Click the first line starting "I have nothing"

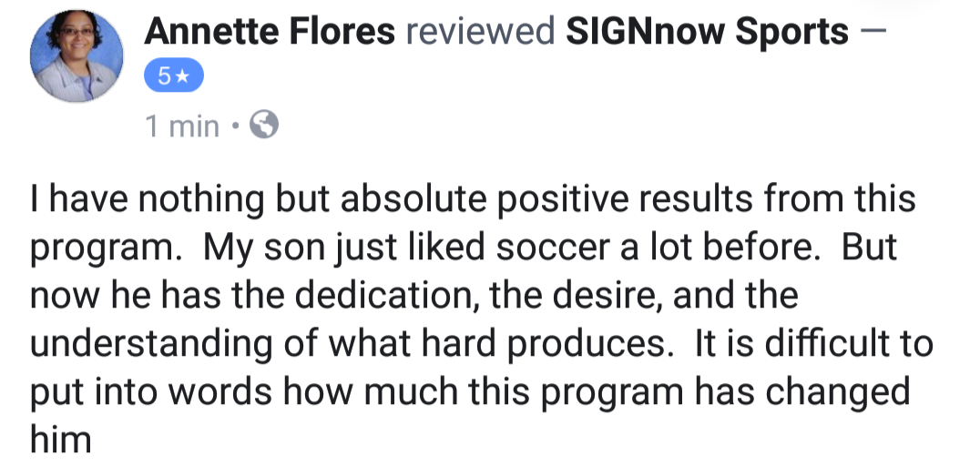(x=473, y=199)
